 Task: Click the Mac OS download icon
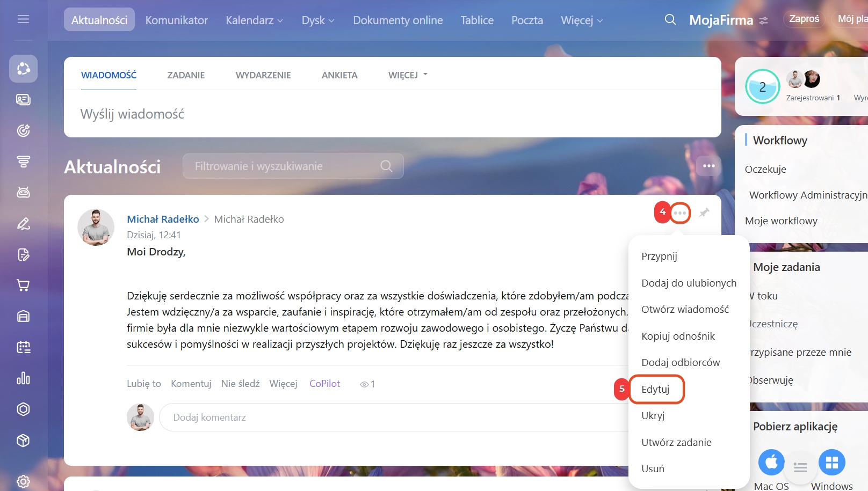[x=771, y=462]
